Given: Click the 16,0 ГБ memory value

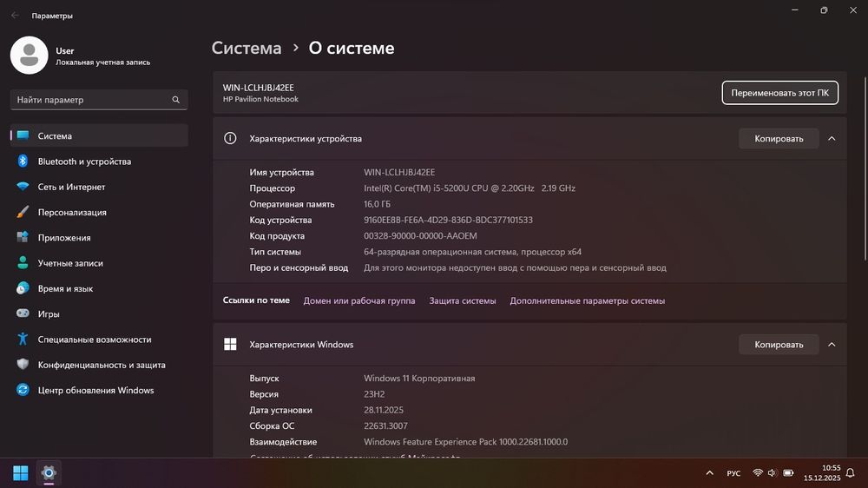Looking at the screenshot, I should [x=377, y=204].
